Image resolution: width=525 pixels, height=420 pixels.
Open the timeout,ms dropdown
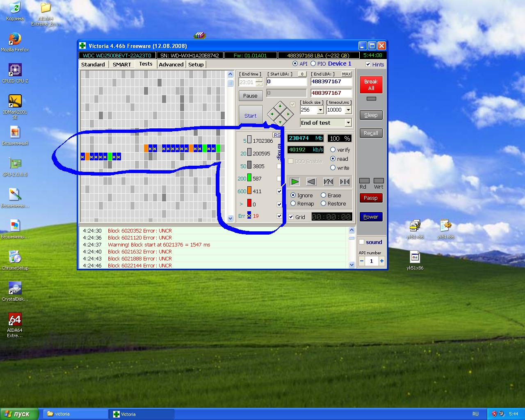point(348,110)
